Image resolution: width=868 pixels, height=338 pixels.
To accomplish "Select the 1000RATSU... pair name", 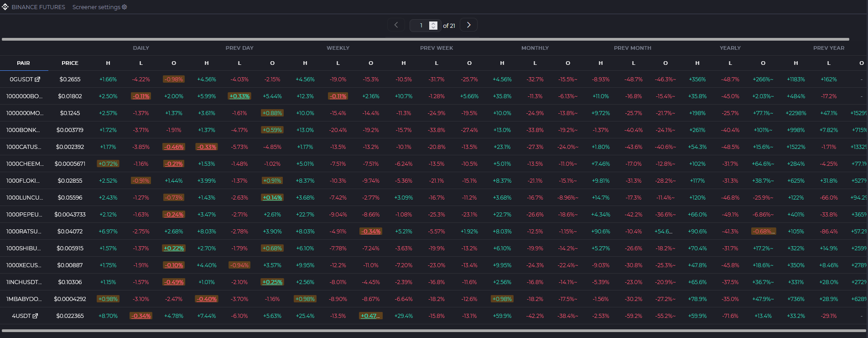I will point(24,232).
